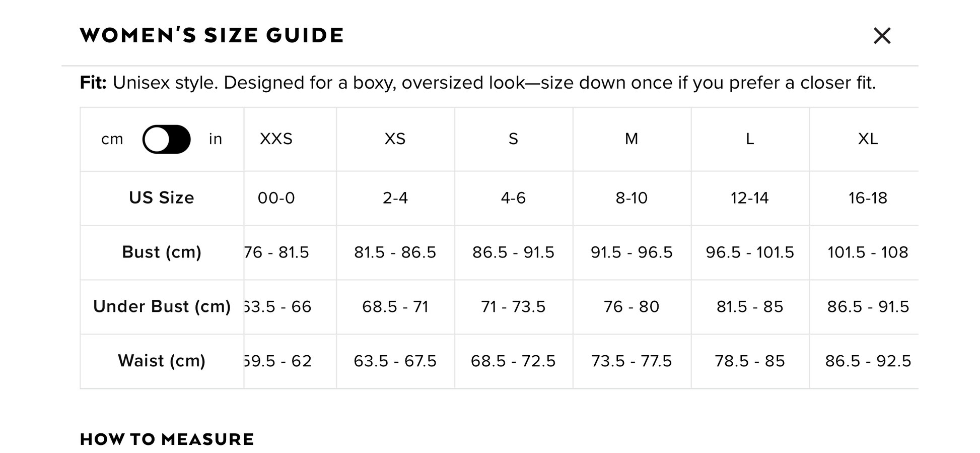The width and height of the screenshot is (980, 453).
Task: Click the 71 - 73.5 under bust cell
Action: [x=513, y=306]
